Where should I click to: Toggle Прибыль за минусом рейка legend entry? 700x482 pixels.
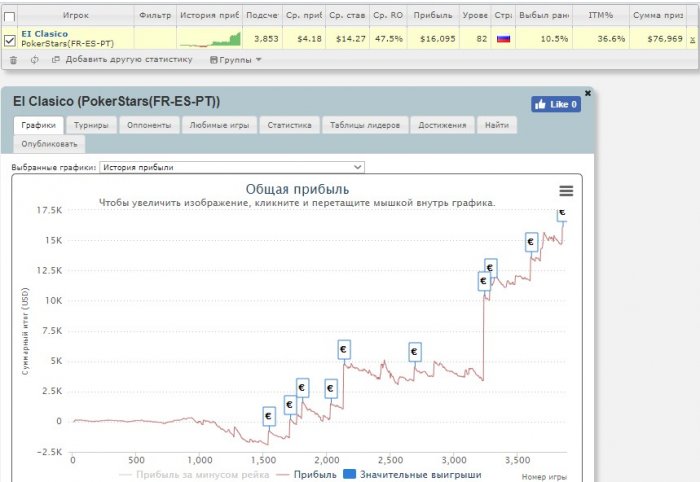point(194,474)
